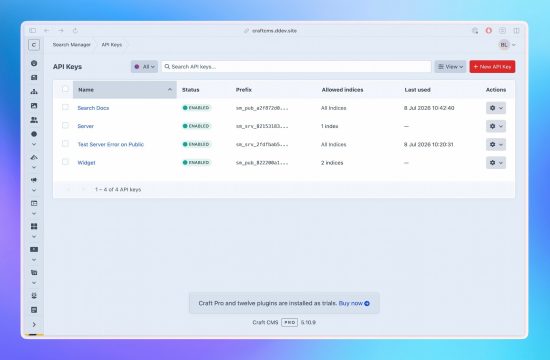This screenshot has height=360, width=550.
Task: Expand the chevron below the megaphone icon
Action: point(34,191)
